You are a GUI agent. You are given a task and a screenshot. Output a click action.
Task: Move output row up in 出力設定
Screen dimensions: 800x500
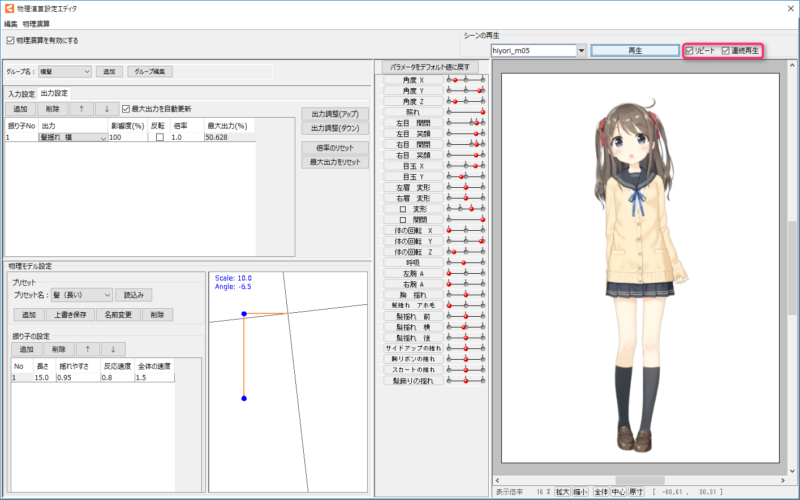pyautogui.click(x=82, y=109)
